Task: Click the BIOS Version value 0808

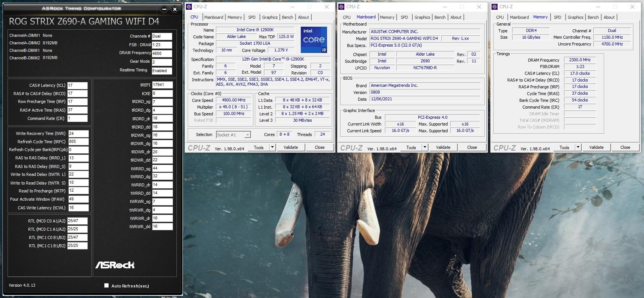Action: (x=425, y=92)
